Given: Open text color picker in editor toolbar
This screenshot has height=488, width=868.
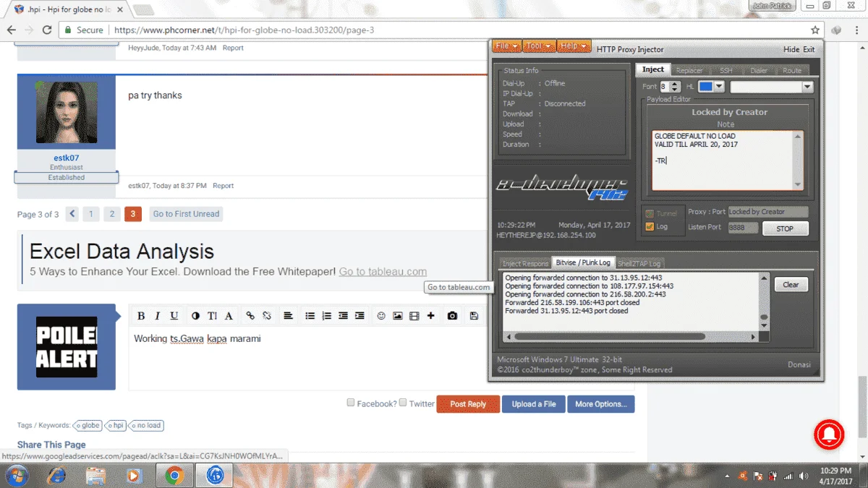Looking at the screenshot, I should point(195,316).
